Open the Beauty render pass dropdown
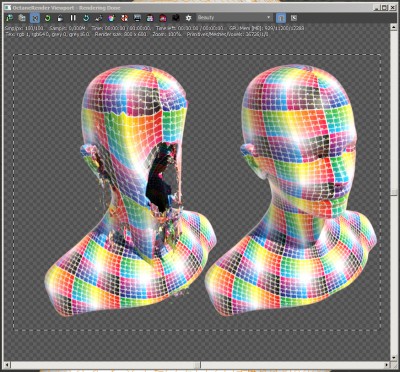The image size is (400, 372). click(234, 18)
